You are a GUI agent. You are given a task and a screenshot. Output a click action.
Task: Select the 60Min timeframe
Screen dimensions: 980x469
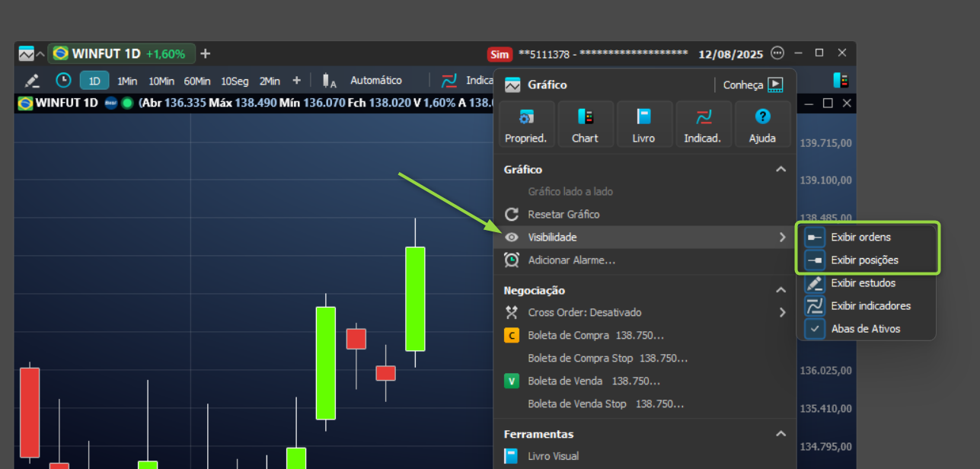tap(197, 81)
